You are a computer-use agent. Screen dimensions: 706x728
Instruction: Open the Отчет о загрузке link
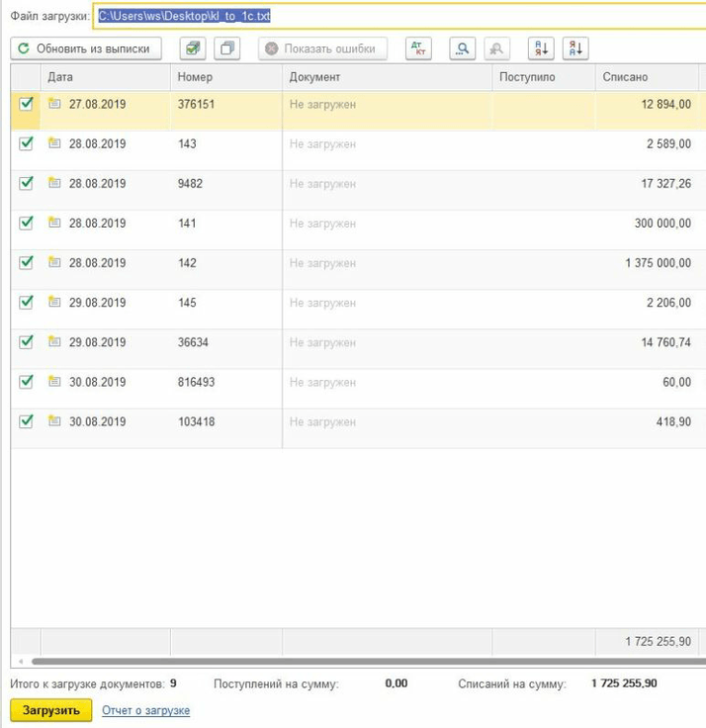tap(145, 710)
